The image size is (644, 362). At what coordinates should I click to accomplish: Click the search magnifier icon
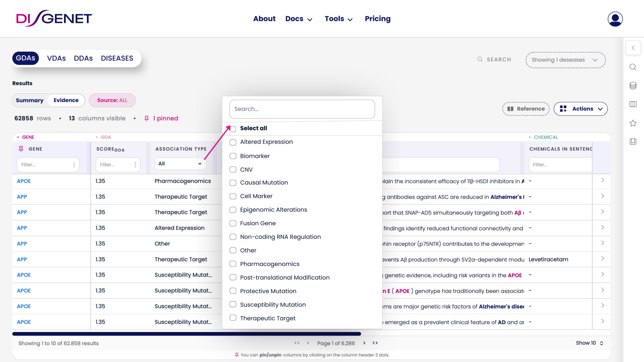pyautogui.click(x=480, y=59)
